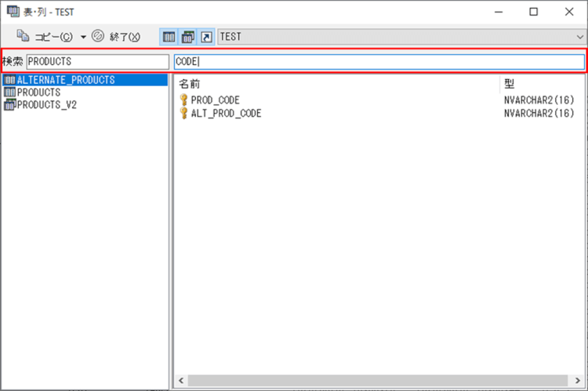The height and width of the screenshot is (391, 588).
Task: Click the CODE column search field
Action: coord(379,61)
